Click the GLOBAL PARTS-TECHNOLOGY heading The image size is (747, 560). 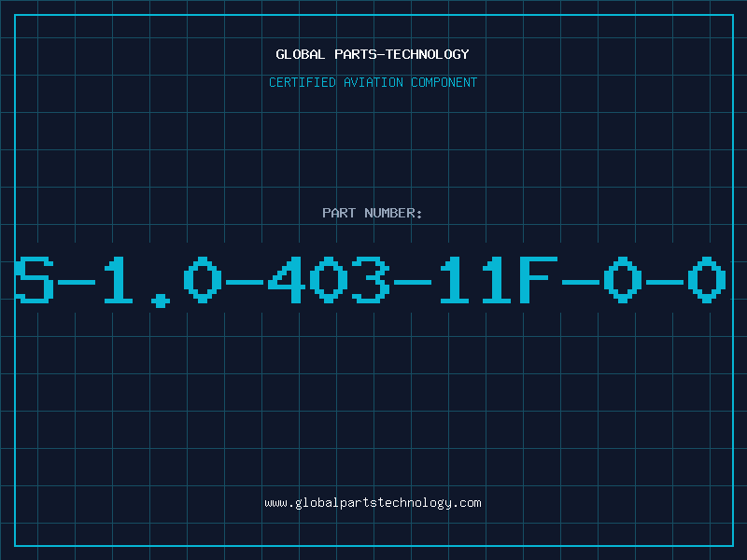pos(373,54)
